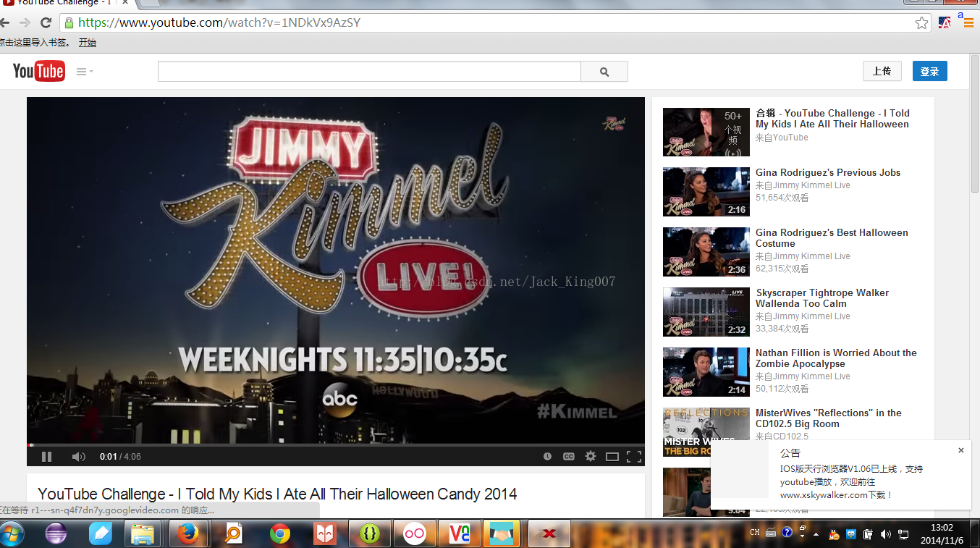Viewport: 980px width, 548px height.
Task: Expand the YouTube guide menu
Action: [x=85, y=72]
